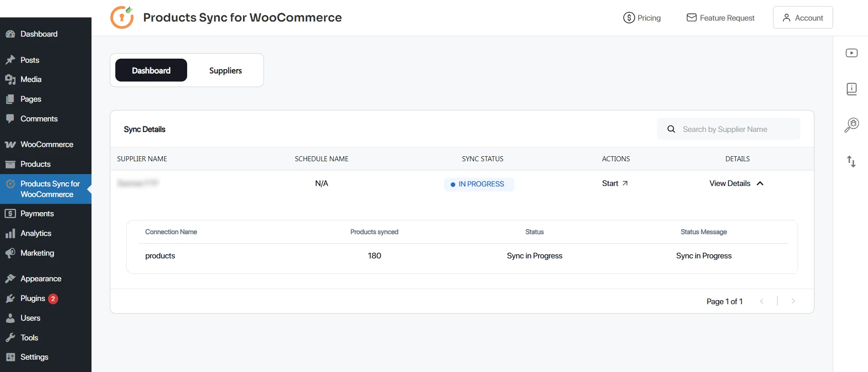
Task: Click the bug search debug icon
Action: 852,125
